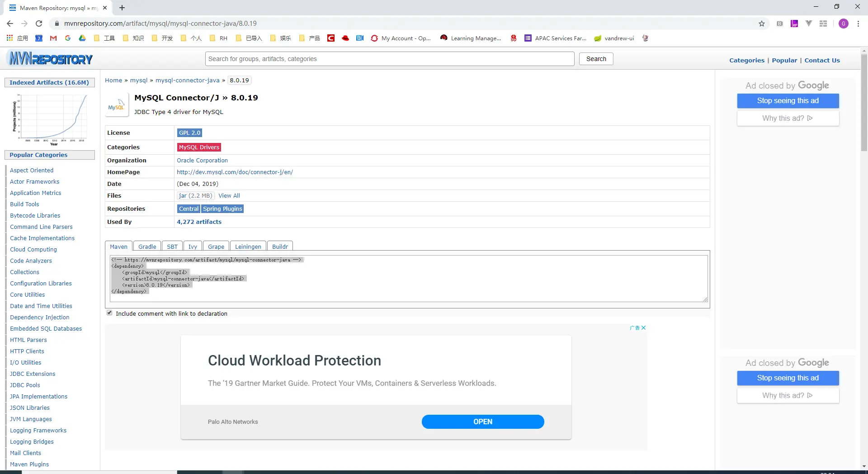
Task: Open the Google Drive bookmark icon
Action: tap(82, 38)
